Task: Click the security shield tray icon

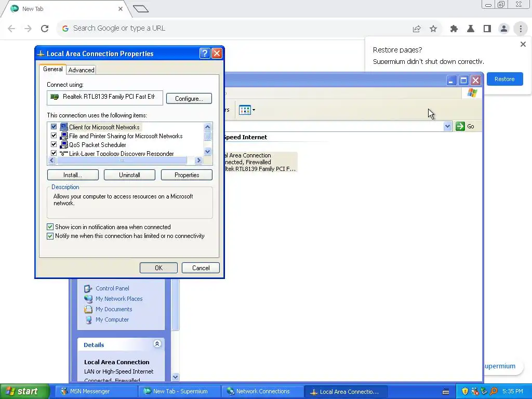Action: click(x=465, y=392)
